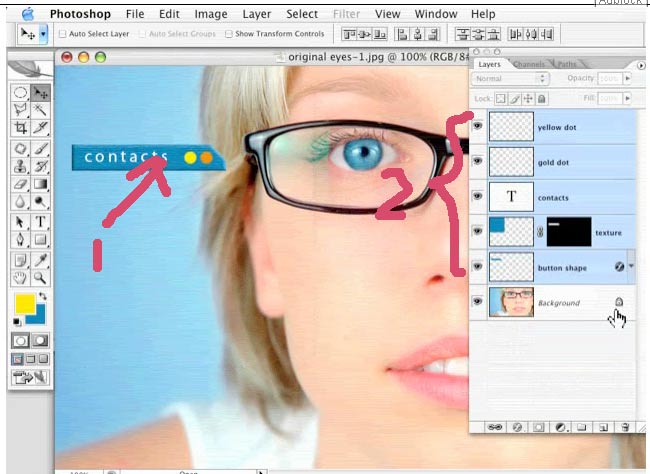Toggle visibility of the contacts layer
Viewport: 650px width, 474px height.
pyautogui.click(x=478, y=196)
